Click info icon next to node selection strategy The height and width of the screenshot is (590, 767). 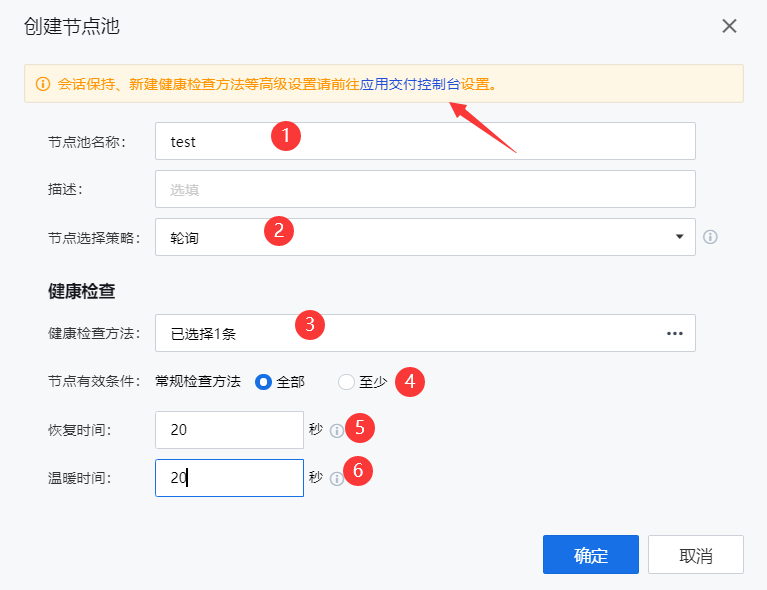[x=710, y=237]
